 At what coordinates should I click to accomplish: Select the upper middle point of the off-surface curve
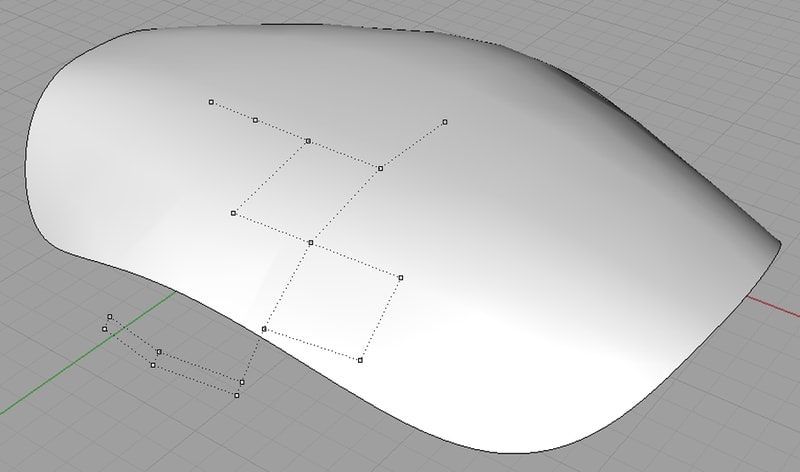pos(159,352)
